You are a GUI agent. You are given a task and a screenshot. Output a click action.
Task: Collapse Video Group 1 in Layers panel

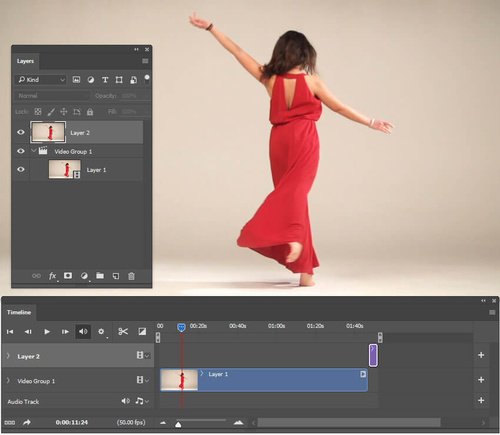click(x=33, y=151)
